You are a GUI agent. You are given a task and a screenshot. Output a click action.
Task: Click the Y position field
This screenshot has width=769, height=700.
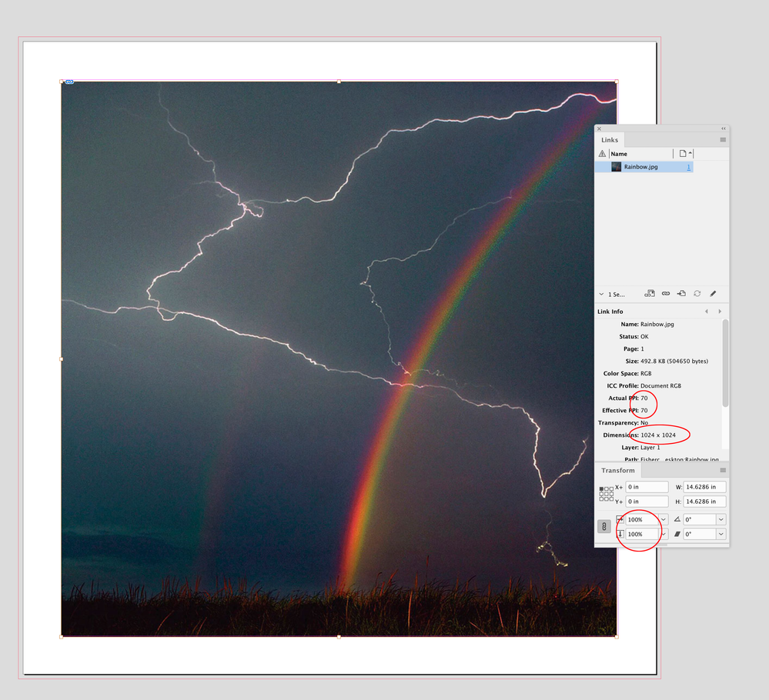coord(647,502)
